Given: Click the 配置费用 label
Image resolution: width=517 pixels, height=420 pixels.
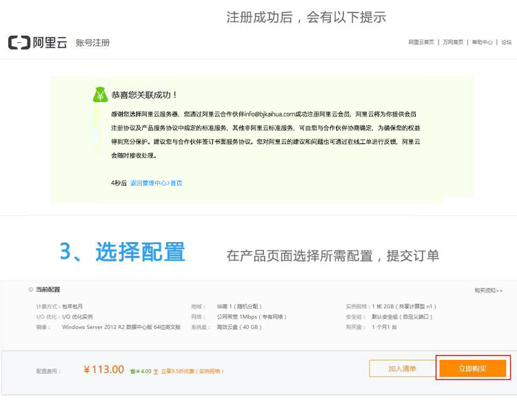Looking at the screenshot, I should (x=48, y=371).
